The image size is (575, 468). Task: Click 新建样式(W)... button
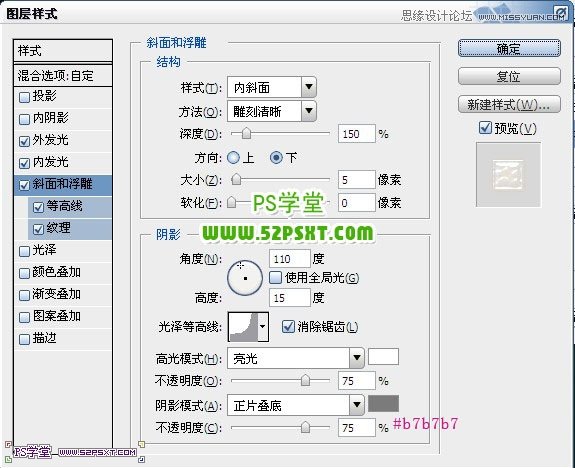tap(509, 105)
